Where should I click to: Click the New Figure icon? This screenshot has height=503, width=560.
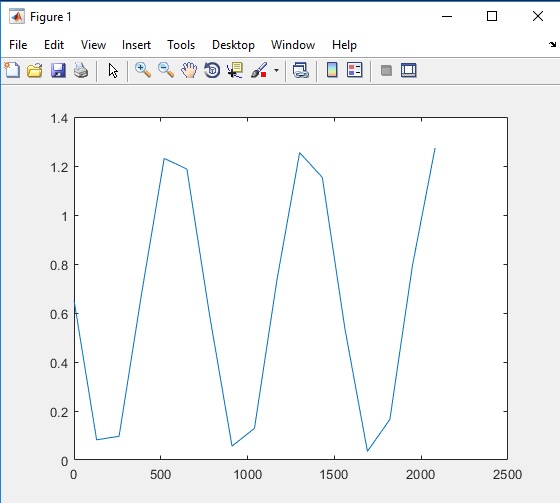tap(12, 70)
